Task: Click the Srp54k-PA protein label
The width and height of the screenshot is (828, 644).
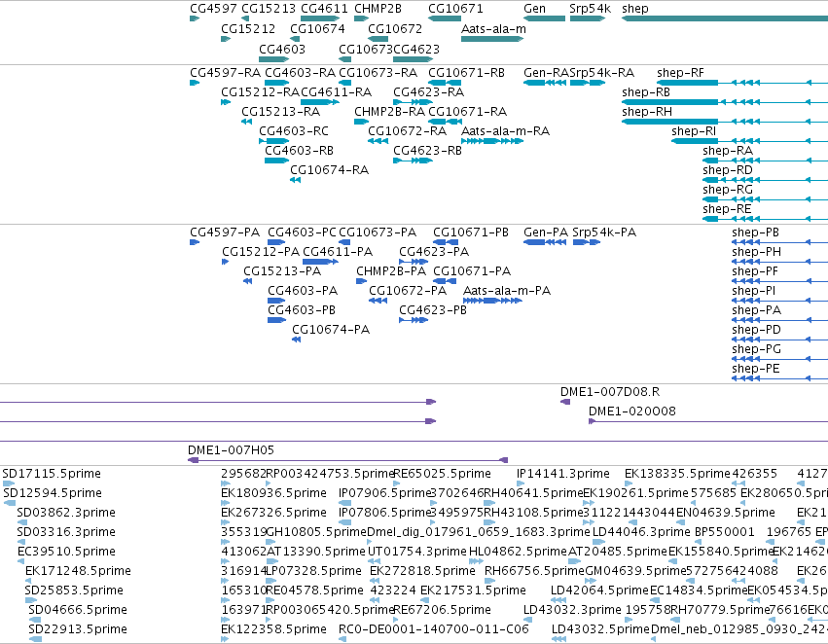Action: 604,233
